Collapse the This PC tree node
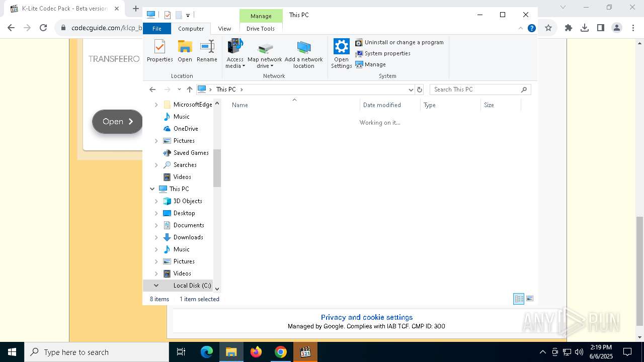This screenshot has height=362, width=644. point(152,189)
